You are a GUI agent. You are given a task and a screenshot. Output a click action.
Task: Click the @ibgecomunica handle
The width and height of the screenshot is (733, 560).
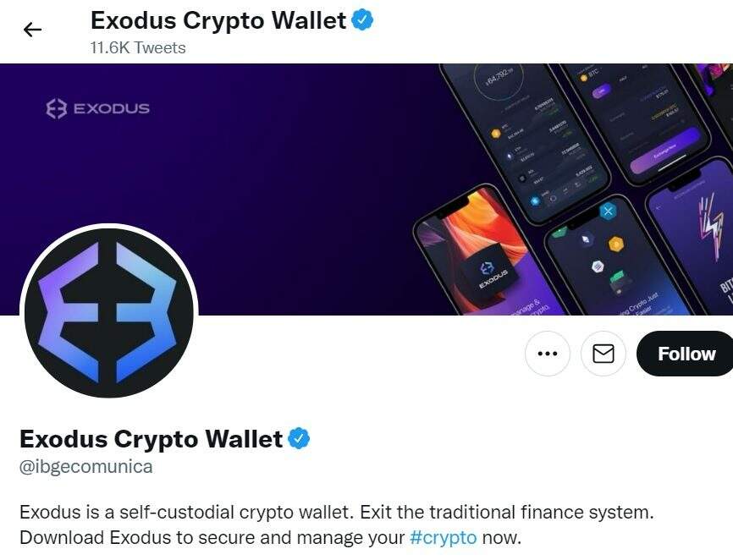tap(86, 467)
